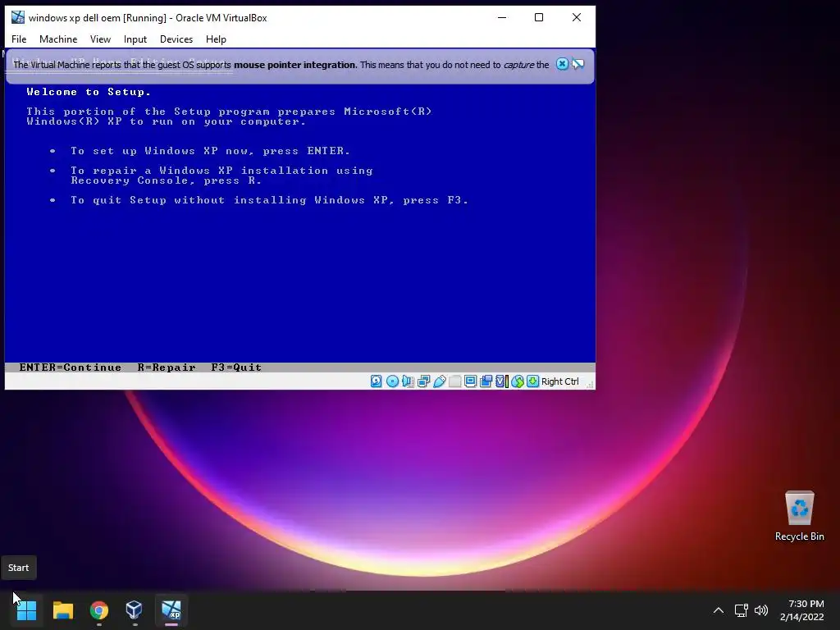Open the volume control in tray
The height and width of the screenshot is (630, 840).
(x=761, y=610)
